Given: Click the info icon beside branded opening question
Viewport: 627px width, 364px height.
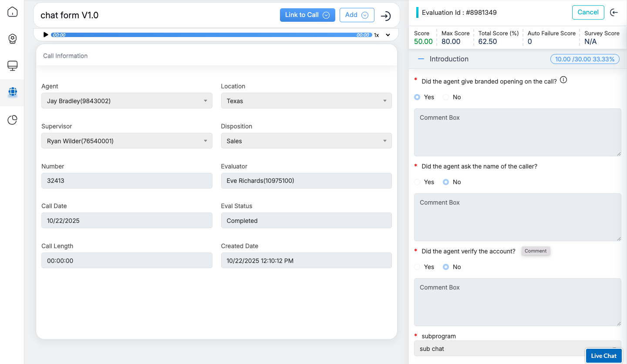Looking at the screenshot, I should (563, 80).
